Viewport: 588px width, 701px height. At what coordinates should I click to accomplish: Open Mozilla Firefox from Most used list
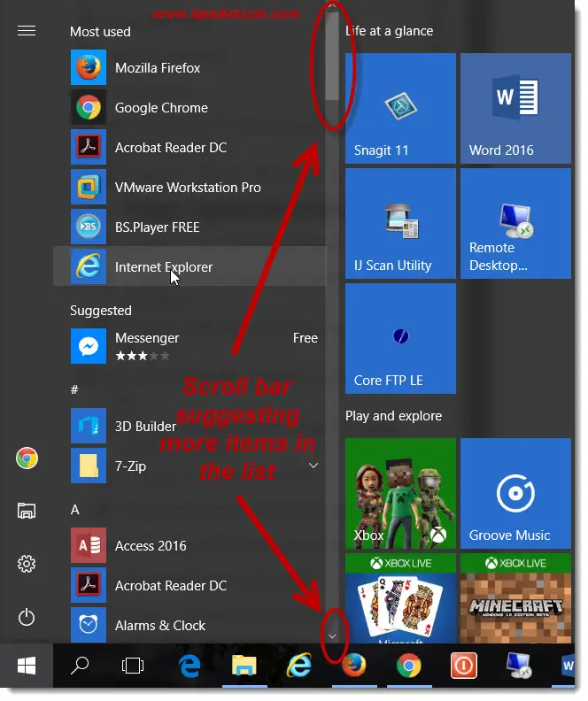tap(190, 68)
